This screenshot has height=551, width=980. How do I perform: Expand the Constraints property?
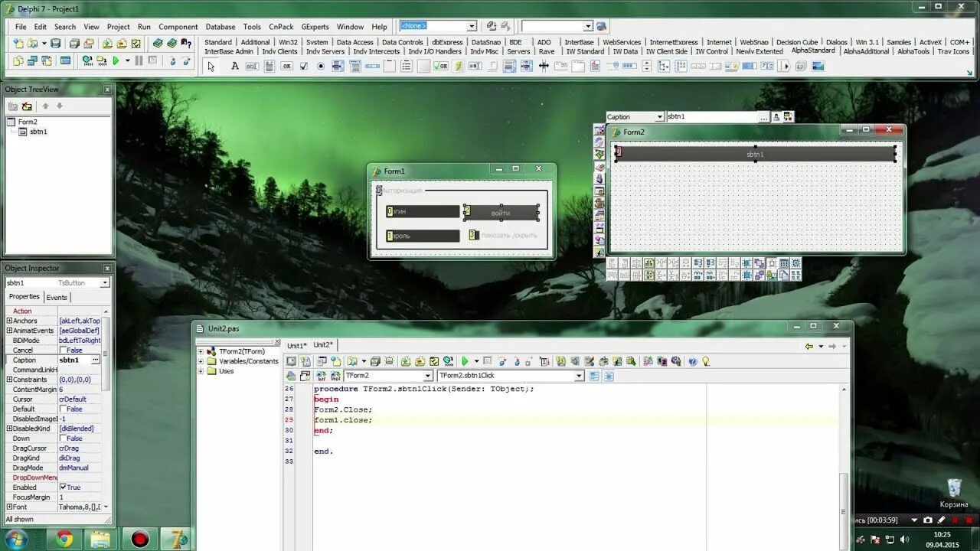pos(9,380)
